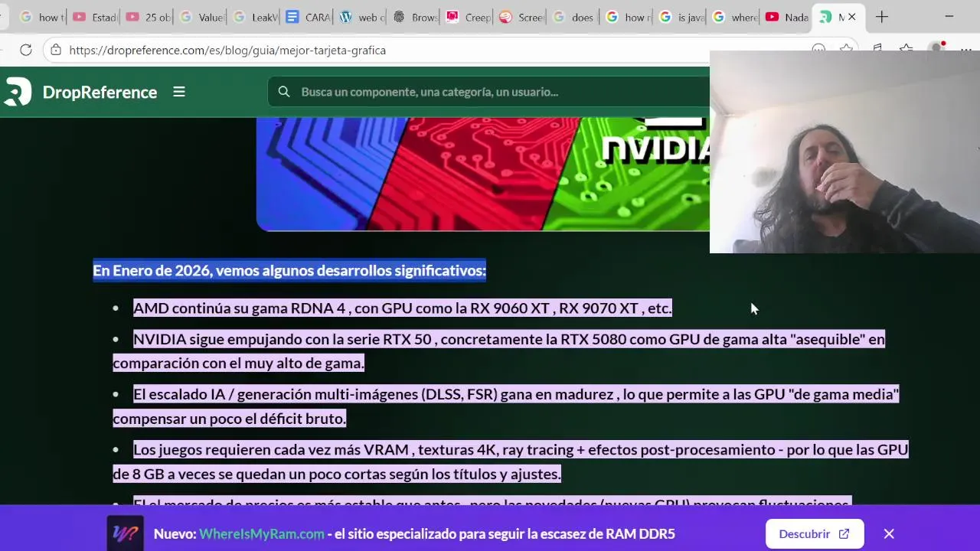Switch to the 'does' Google tab
The width and height of the screenshot is (980, 551).
[574, 17]
